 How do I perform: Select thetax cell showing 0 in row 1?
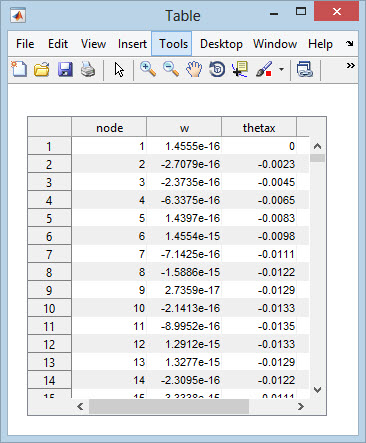pos(259,146)
